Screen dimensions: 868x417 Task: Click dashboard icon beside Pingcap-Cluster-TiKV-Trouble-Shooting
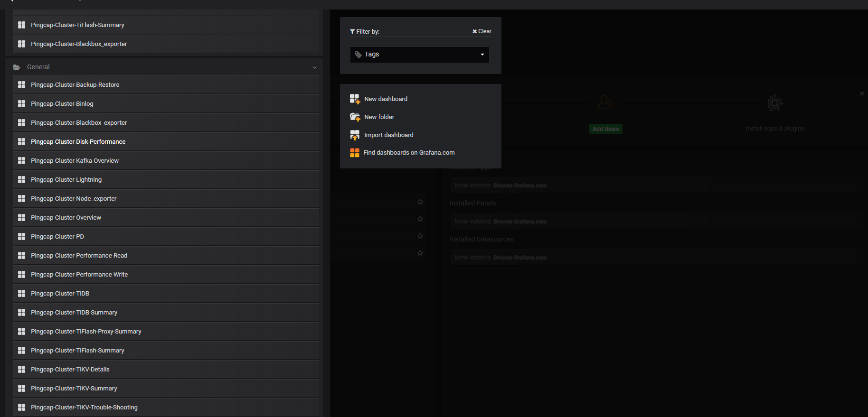coord(21,408)
